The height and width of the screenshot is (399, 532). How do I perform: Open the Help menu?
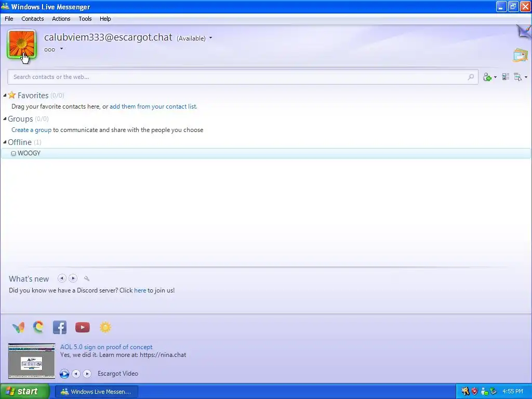pos(105,19)
